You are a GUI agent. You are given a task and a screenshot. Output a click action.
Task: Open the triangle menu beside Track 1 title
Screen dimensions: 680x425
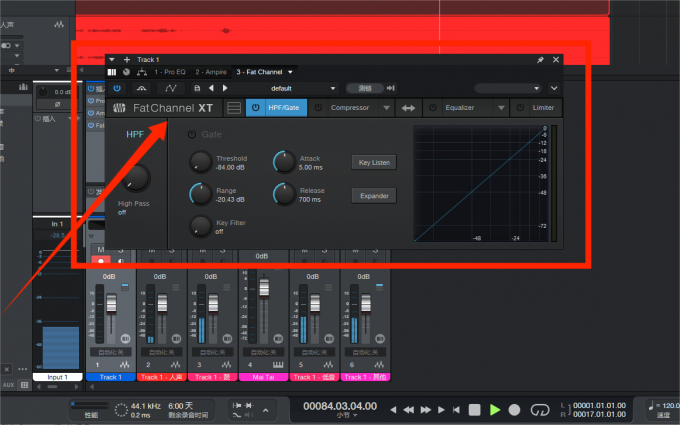pyautogui.click(x=112, y=60)
